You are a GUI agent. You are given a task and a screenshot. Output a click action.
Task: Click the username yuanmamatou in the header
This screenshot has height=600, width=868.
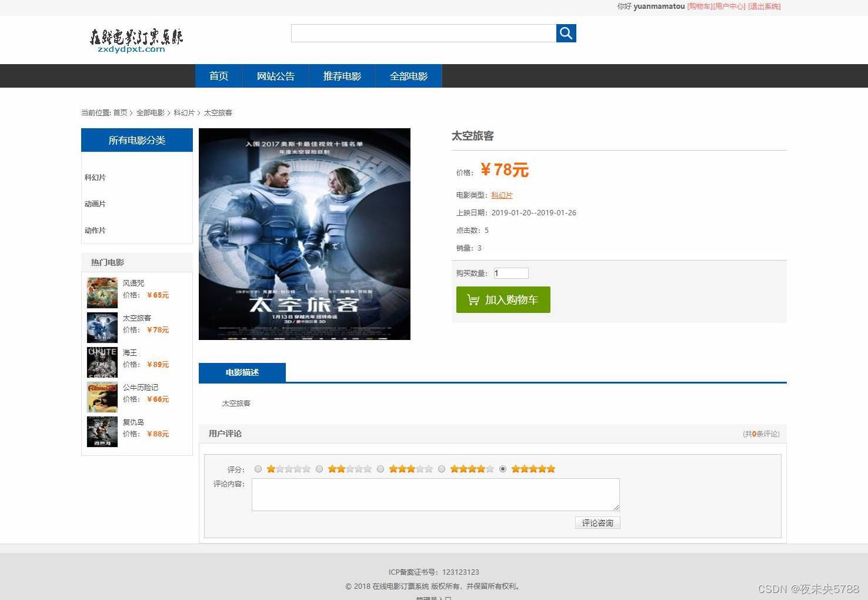[659, 6]
